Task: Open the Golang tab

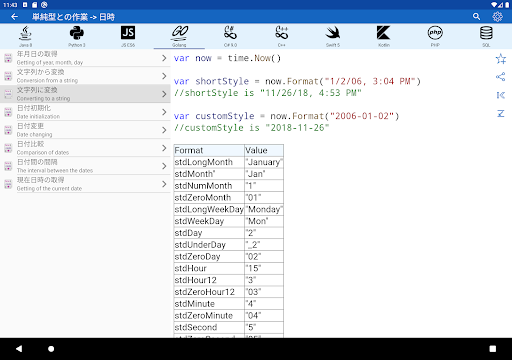Action: pos(179,36)
